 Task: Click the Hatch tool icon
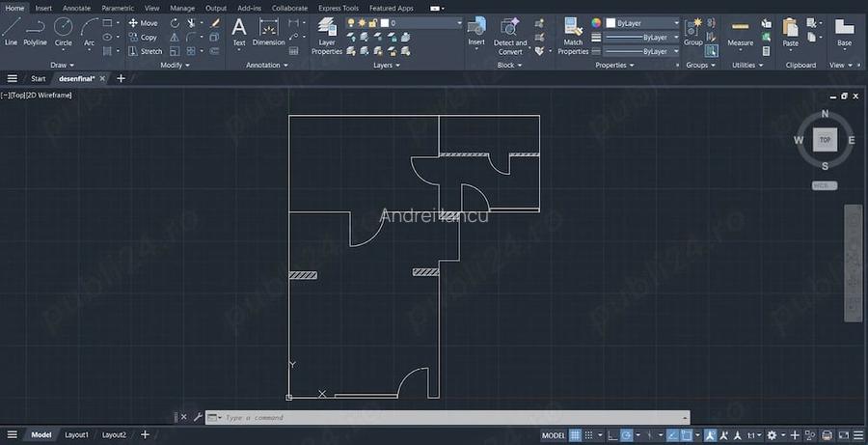click(107, 51)
